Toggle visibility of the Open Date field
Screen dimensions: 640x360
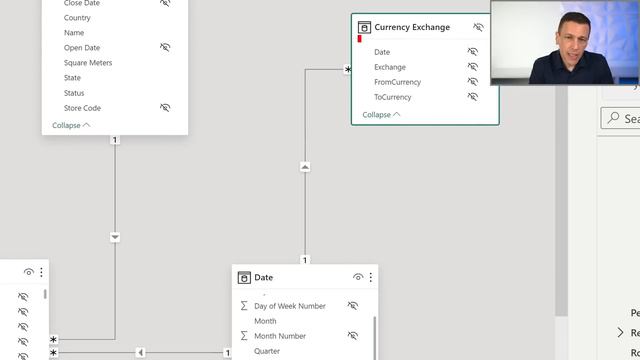coord(165,47)
